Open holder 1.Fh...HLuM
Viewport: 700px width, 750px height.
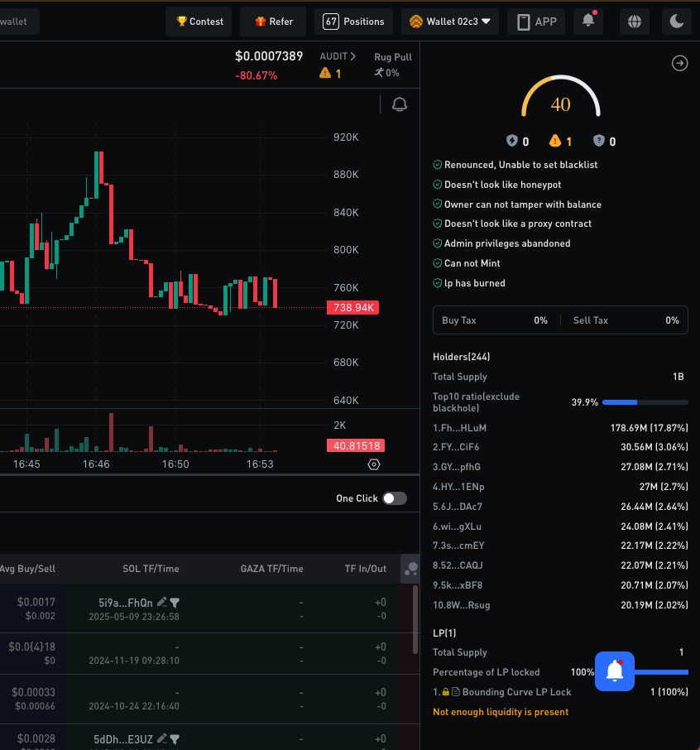pos(459,428)
